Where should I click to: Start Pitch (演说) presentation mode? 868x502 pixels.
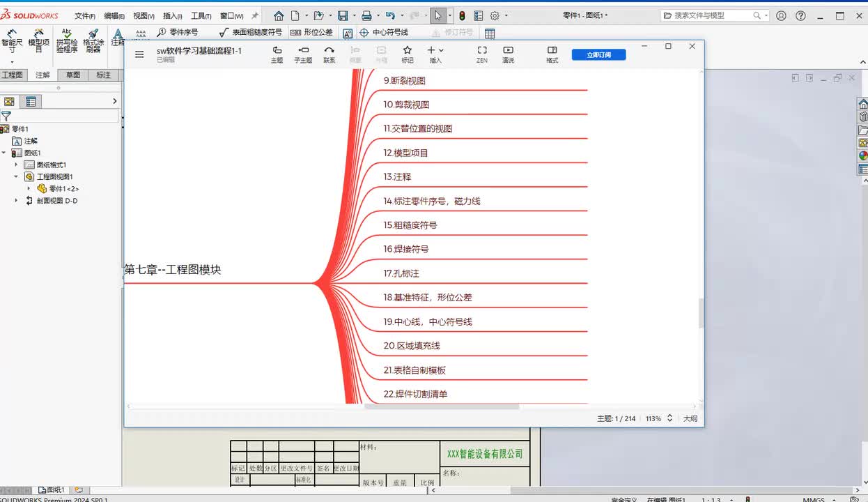point(508,54)
